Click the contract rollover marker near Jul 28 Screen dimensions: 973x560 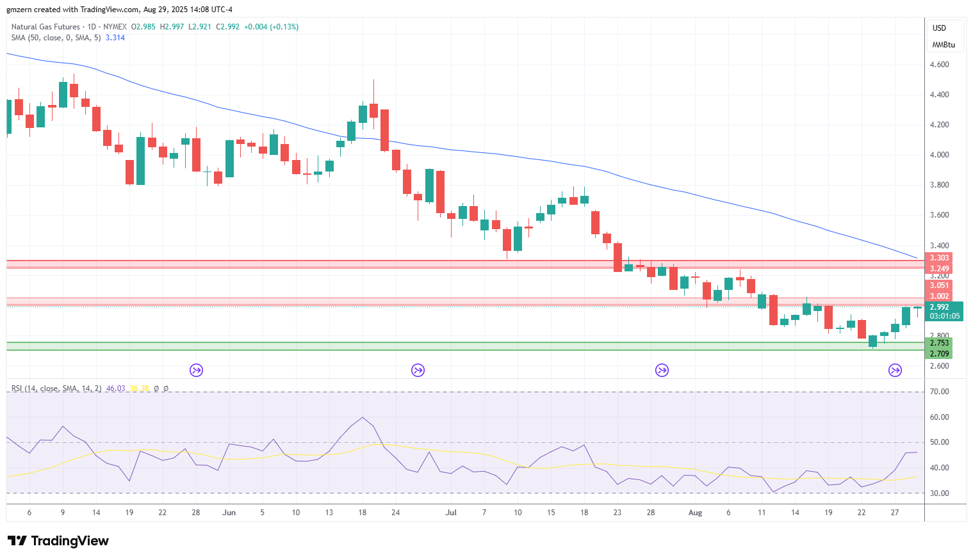[662, 370]
